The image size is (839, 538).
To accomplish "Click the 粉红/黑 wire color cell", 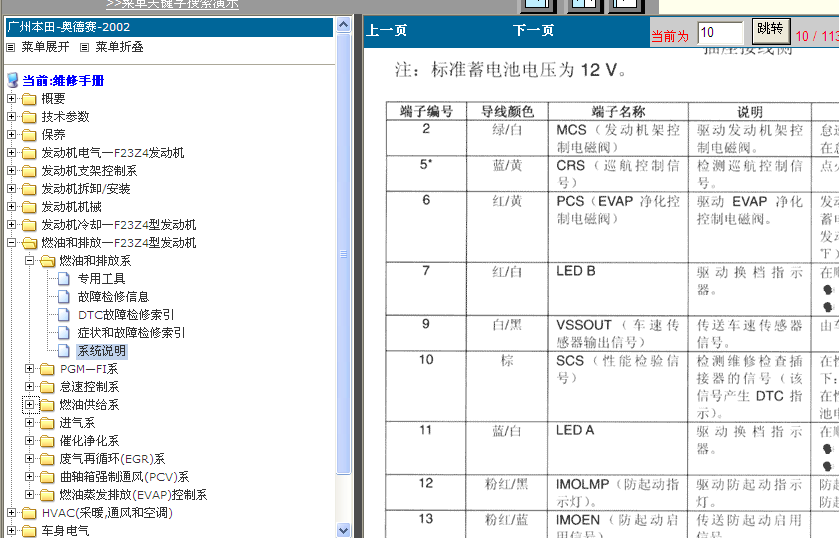I will 507,492.
